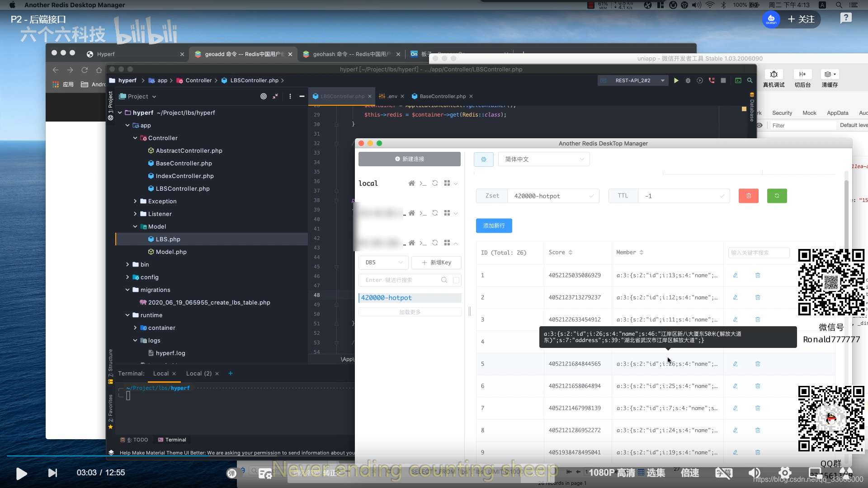Open the console for local connection
This screenshot has height=488, width=868.
point(423,183)
